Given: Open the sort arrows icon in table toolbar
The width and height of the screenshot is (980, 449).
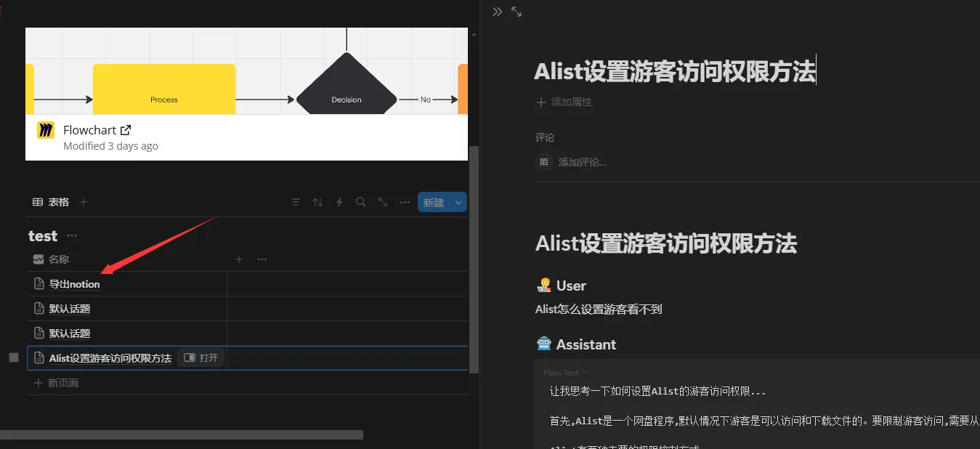Looking at the screenshot, I should 317,202.
